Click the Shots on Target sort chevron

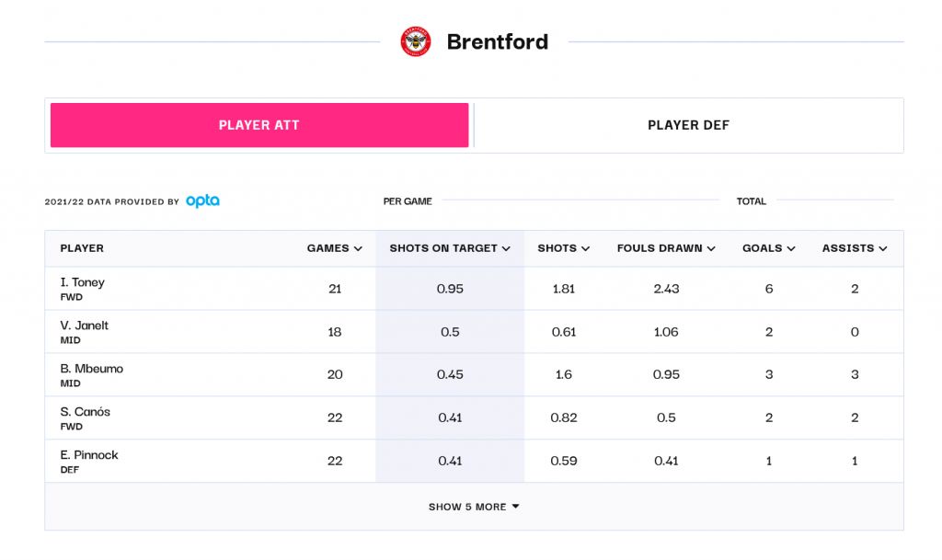(506, 248)
